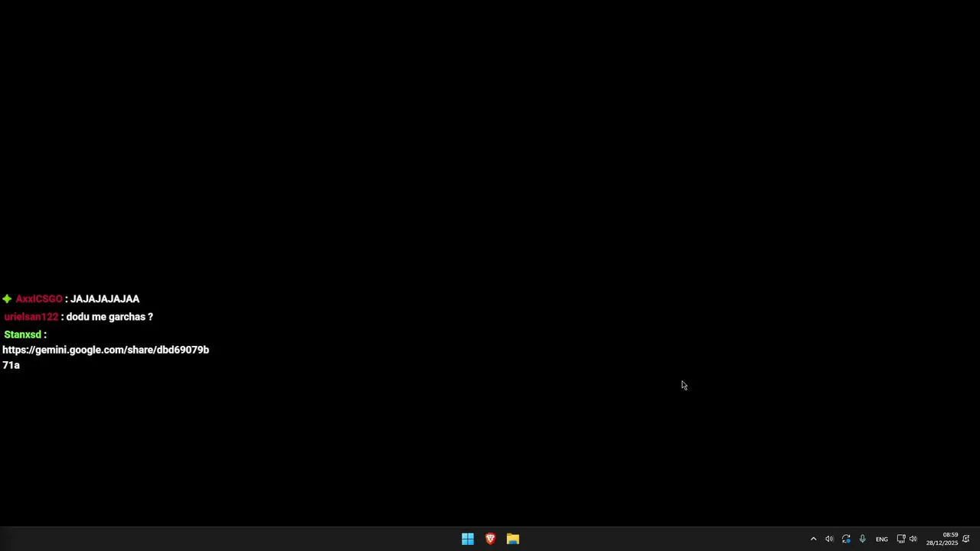Open the volume icon next to the clock

[x=913, y=539]
